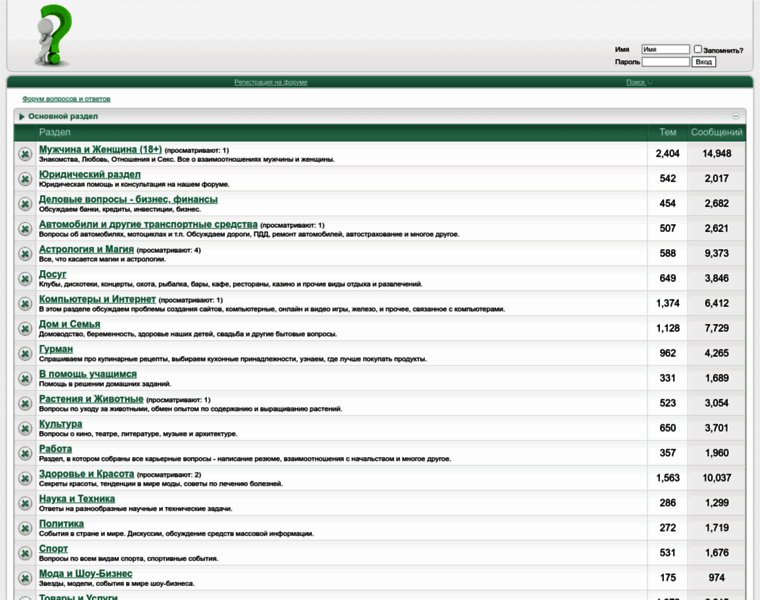Click the 974 messages count
Viewport: 760px width, 600px height.
tap(716, 578)
